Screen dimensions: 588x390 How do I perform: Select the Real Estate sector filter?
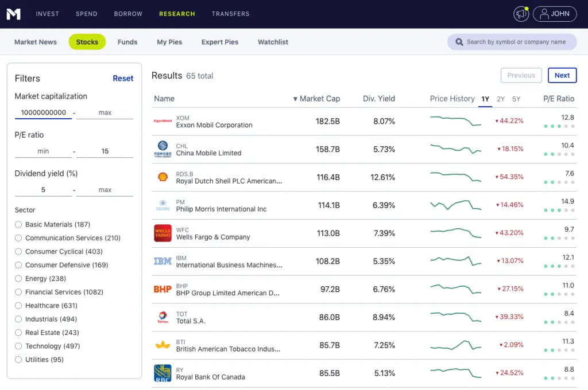[18, 332]
